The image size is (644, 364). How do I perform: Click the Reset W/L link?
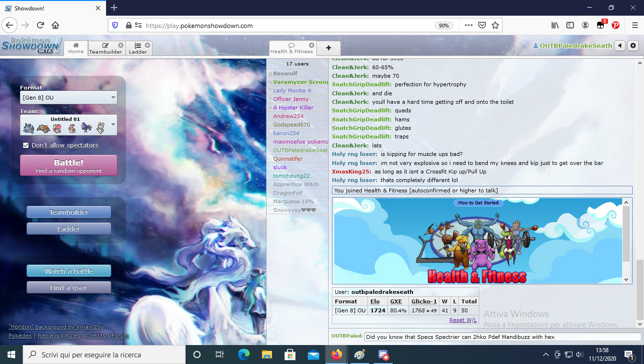463,320
